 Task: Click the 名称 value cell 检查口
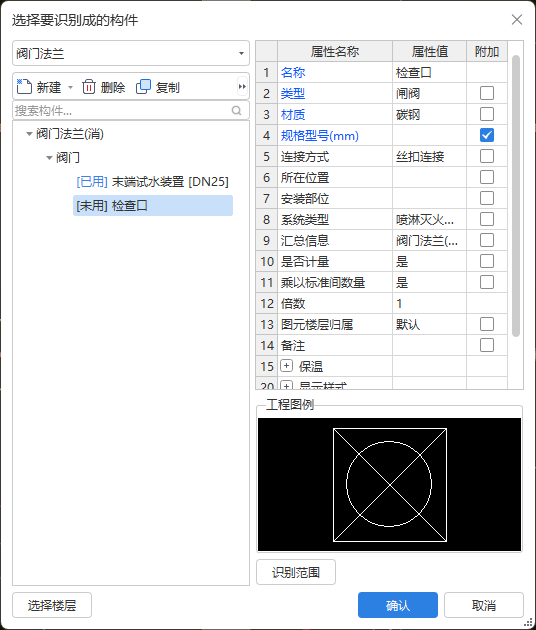(x=429, y=72)
